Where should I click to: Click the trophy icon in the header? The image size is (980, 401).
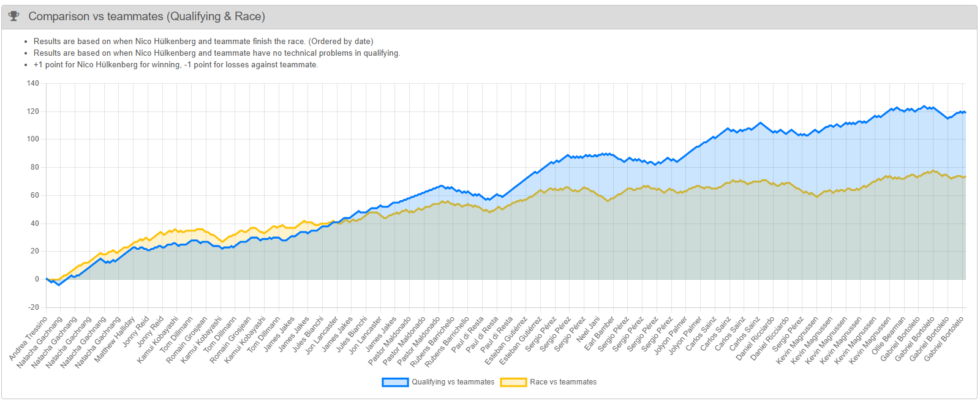coord(13,17)
